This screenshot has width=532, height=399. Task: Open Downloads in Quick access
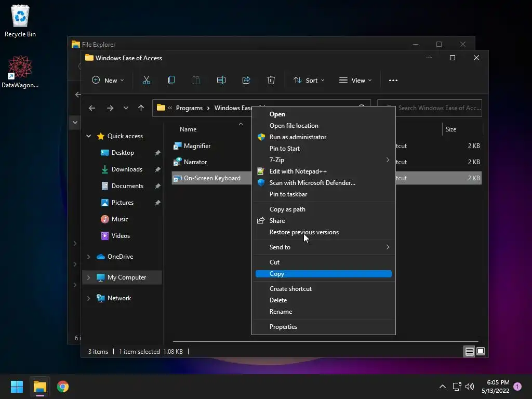122,169
